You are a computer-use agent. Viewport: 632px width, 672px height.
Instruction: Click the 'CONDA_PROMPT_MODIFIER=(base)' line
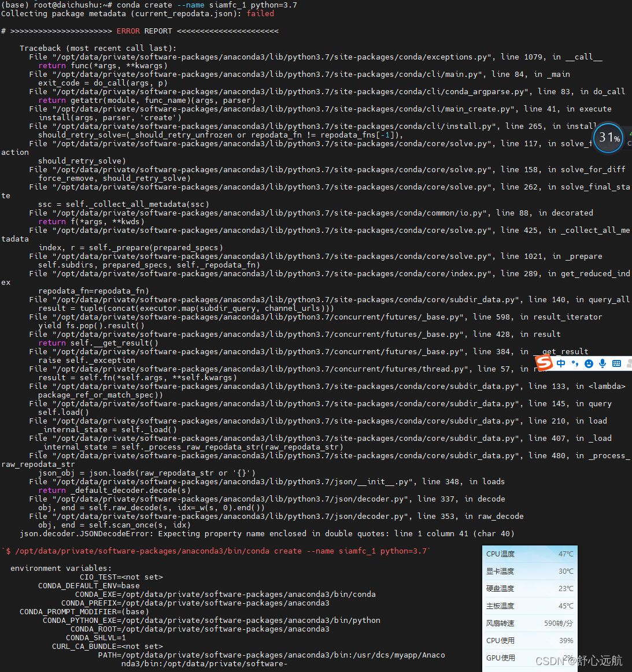tap(84, 611)
